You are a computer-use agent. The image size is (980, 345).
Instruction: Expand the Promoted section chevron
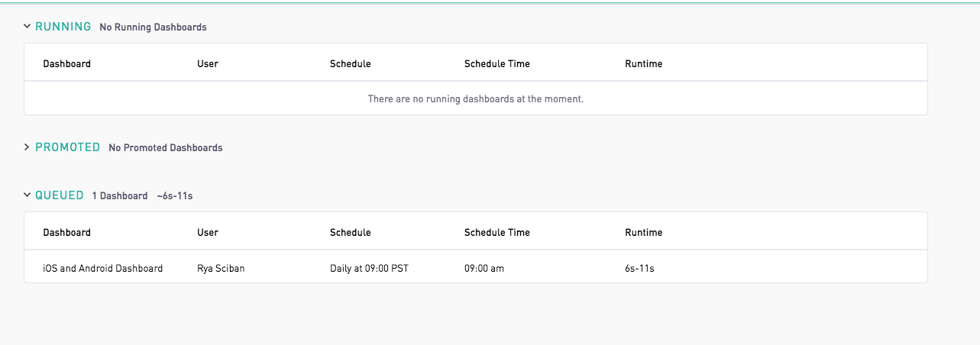click(x=27, y=147)
